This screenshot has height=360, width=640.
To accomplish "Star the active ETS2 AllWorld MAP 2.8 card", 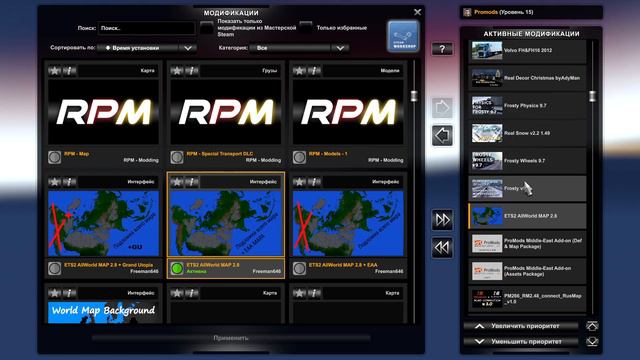I will 177,182.
